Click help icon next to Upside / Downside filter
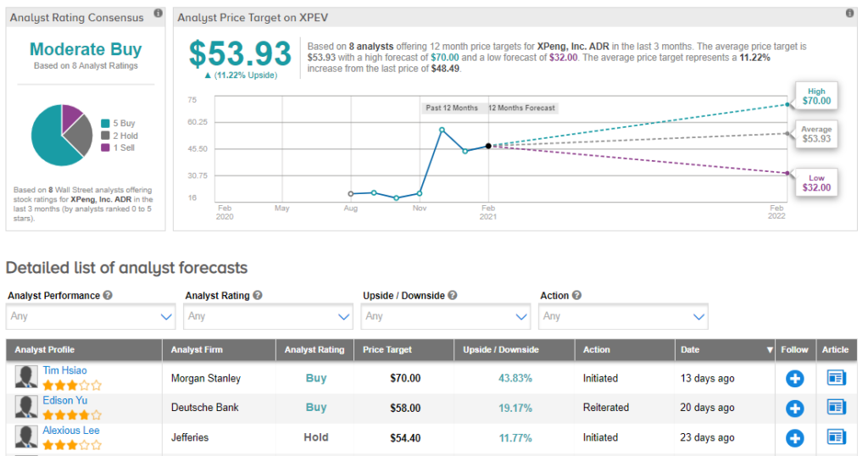 click(453, 296)
